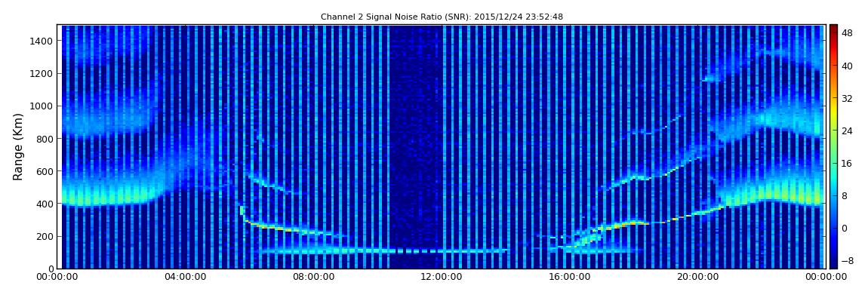868x307 pixels.
Task: Click the 16:00:00 time tick label
Action: [569, 277]
